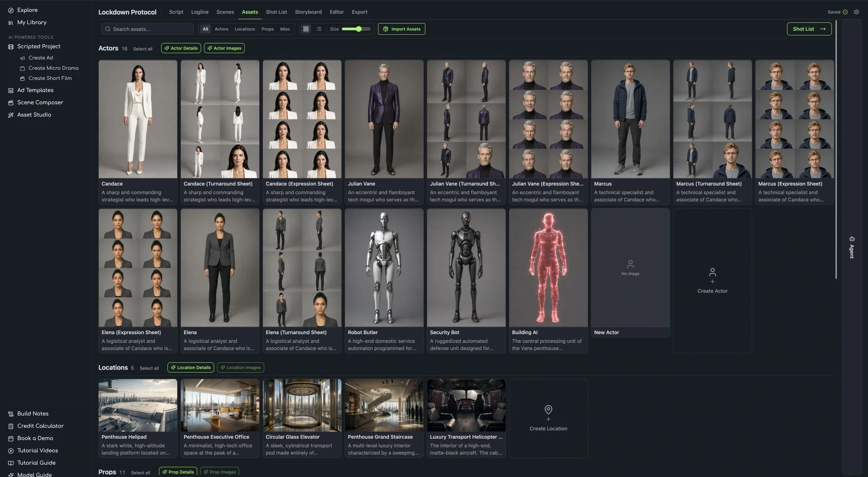The height and width of the screenshot is (477, 868).
Task: Open the Penthouse Helipad location thumbnail
Action: click(138, 405)
